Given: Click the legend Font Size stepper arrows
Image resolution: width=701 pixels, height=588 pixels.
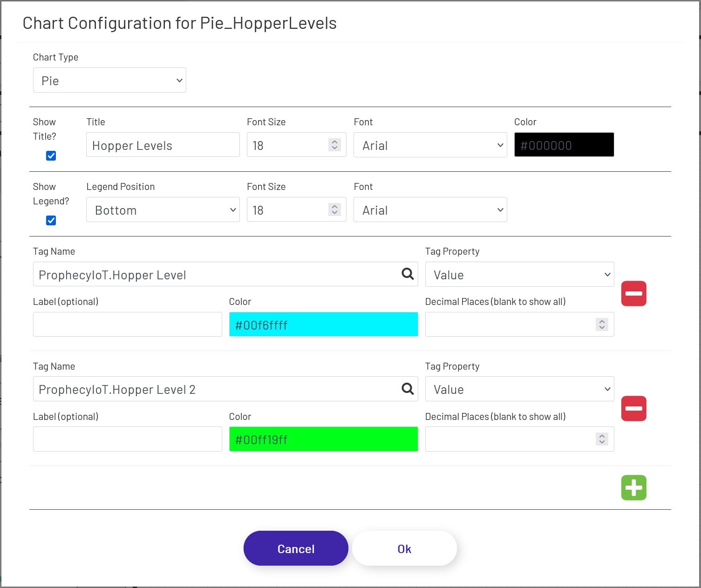Looking at the screenshot, I should 334,210.
